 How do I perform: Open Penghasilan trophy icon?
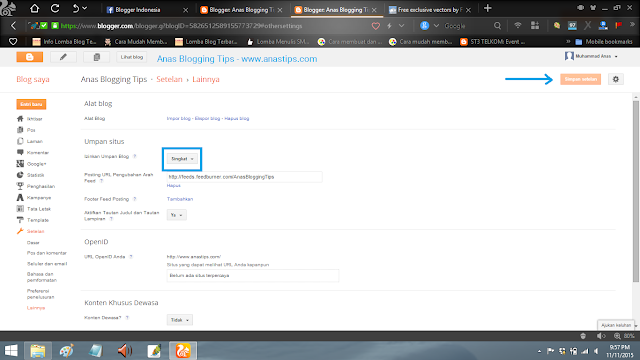[x=20, y=186]
